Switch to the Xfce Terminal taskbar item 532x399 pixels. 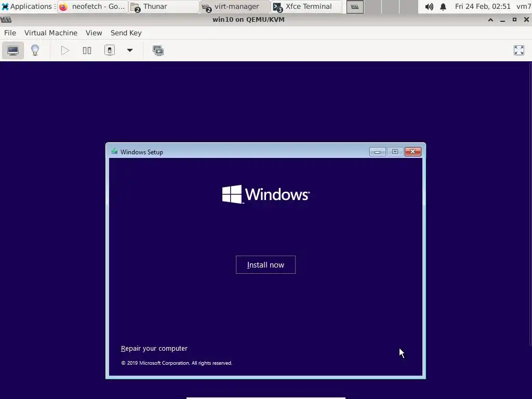[307, 6]
